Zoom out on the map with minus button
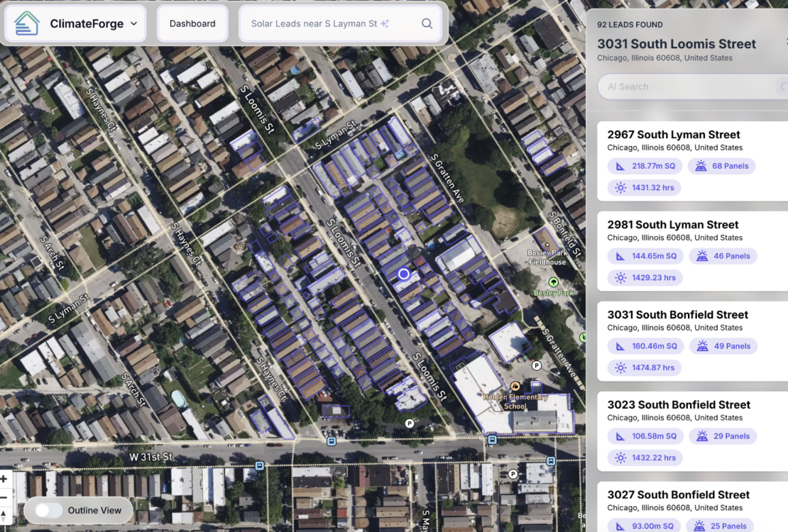The width and height of the screenshot is (788, 532). coord(4,497)
